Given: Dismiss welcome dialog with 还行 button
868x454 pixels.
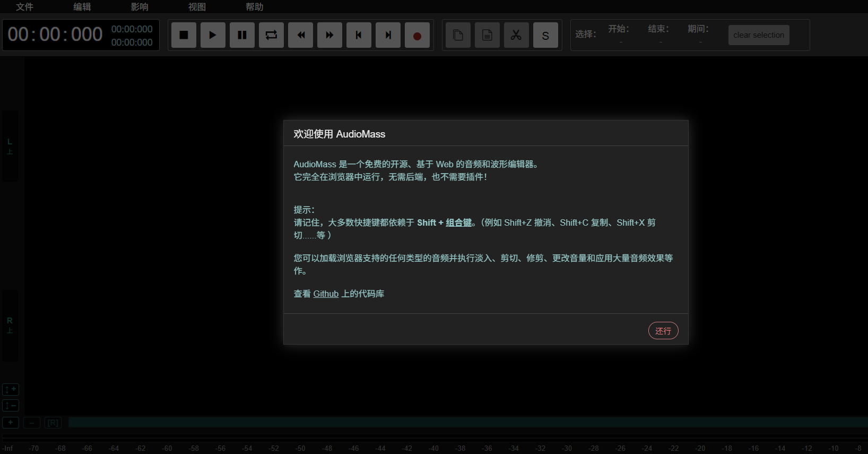Looking at the screenshot, I should (663, 331).
